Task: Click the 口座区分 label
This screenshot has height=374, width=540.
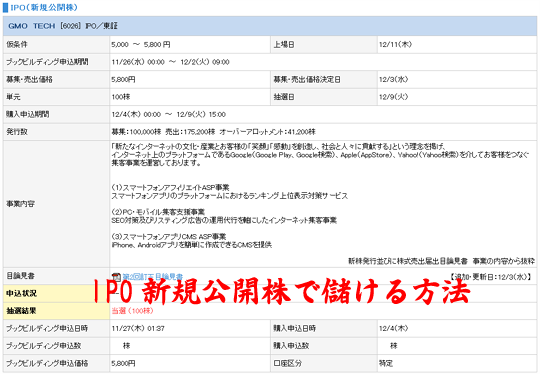Action: click(288, 363)
